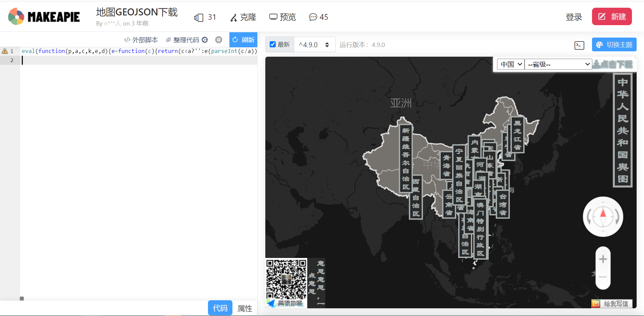644x316 pixels.
Task: Click the 登录 login link
Action: click(x=574, y=17)
